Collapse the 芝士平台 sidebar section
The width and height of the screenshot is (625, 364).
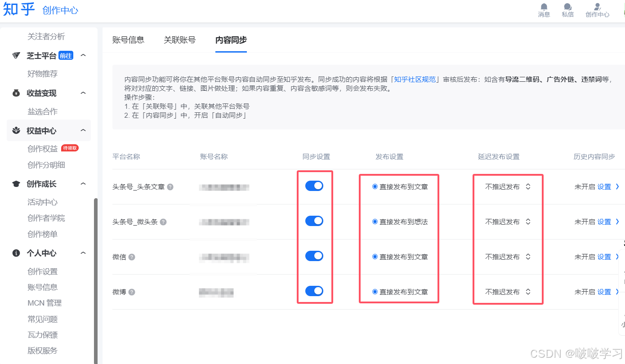83,55
